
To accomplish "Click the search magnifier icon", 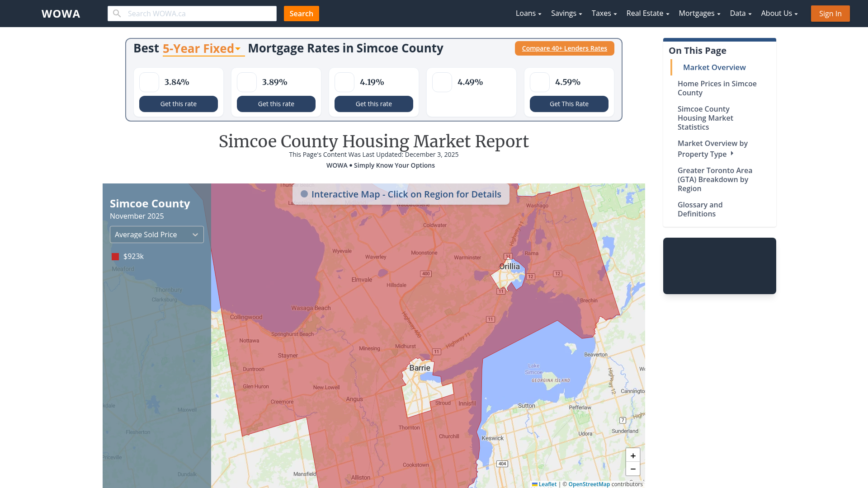I will 117,13.
